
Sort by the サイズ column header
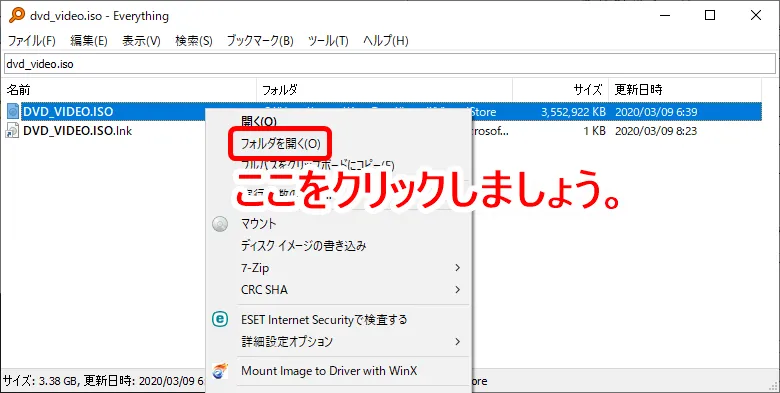pos(561,90)
